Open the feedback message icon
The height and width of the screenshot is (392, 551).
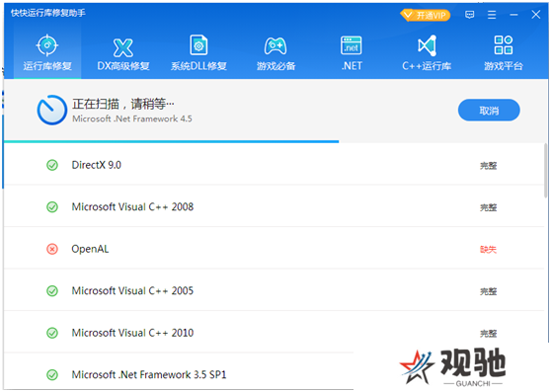pos(469,15)
